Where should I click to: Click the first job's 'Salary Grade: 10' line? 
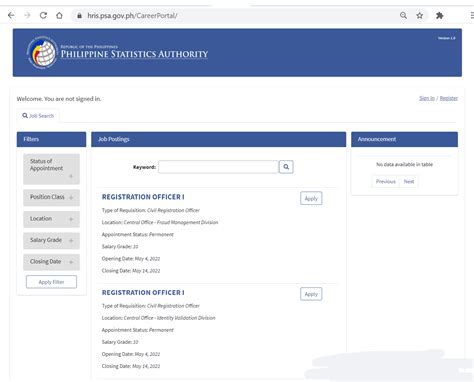coord(120,247)
